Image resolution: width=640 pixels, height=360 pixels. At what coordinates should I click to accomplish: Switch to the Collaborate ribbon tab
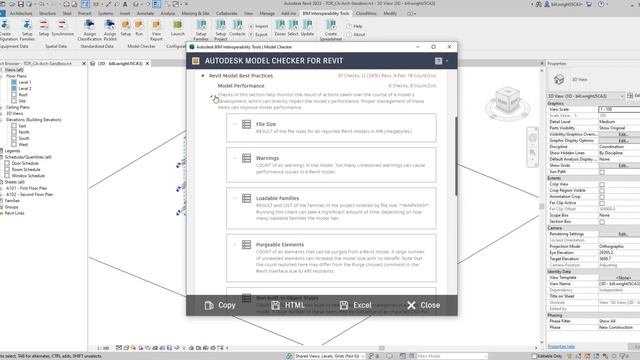pos(227,13)
